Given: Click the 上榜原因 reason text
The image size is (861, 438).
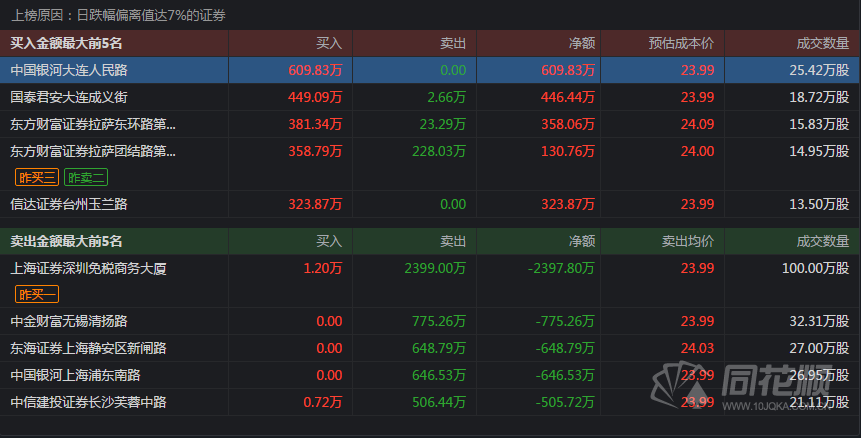Looking at the screenshot, I should point(118,15).
